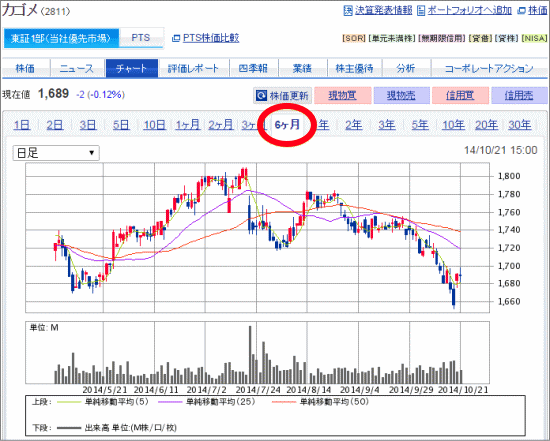Expand the 日足 chart interval dropdown
The width and height of the screenshot is (550, 441).
click(x=56, y=153)
